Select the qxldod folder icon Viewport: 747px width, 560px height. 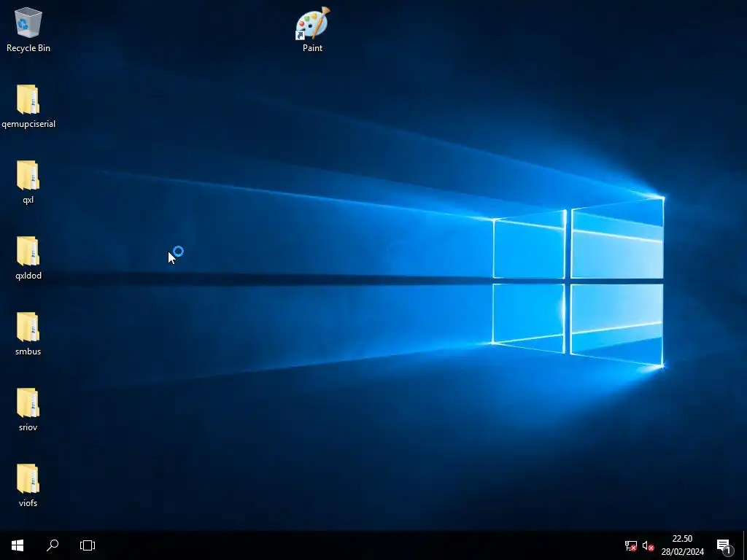point(28,257)
